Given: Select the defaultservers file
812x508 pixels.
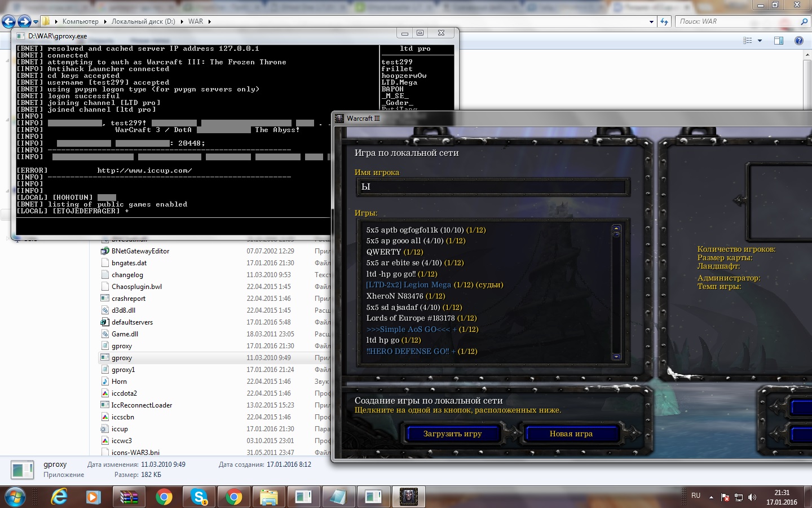Looking at the screenshot, I should point(132,322).
